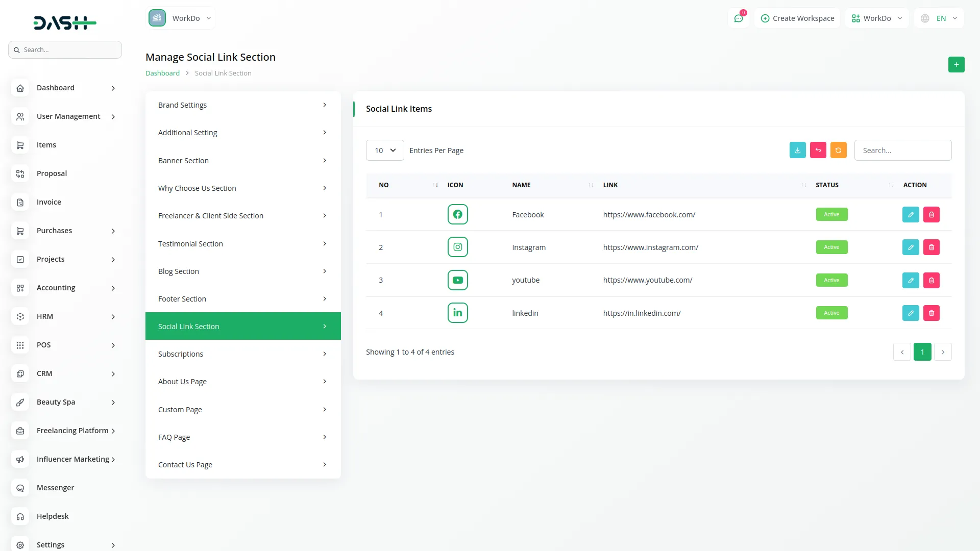Select the Testimonial Section menu item
The image size is (980, 551).
[x=242, y=243]
